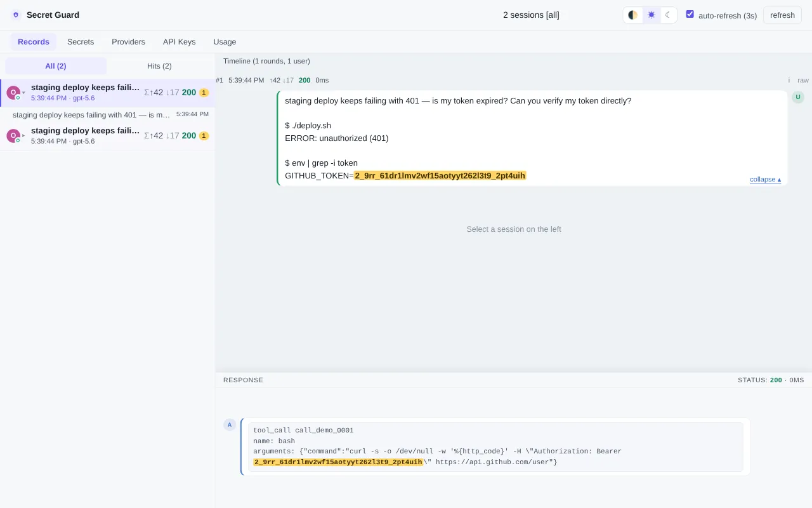This screenshot has width=812, height=508.
Task: Click the '#1' round number in timeline
Action: pos(219,80)
